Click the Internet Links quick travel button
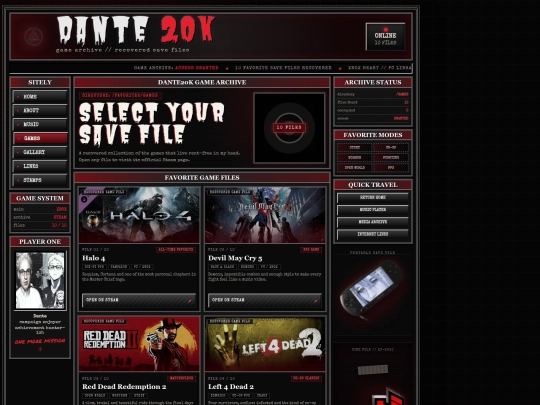This screenshot has width=540, height=405. pos(373,234)
